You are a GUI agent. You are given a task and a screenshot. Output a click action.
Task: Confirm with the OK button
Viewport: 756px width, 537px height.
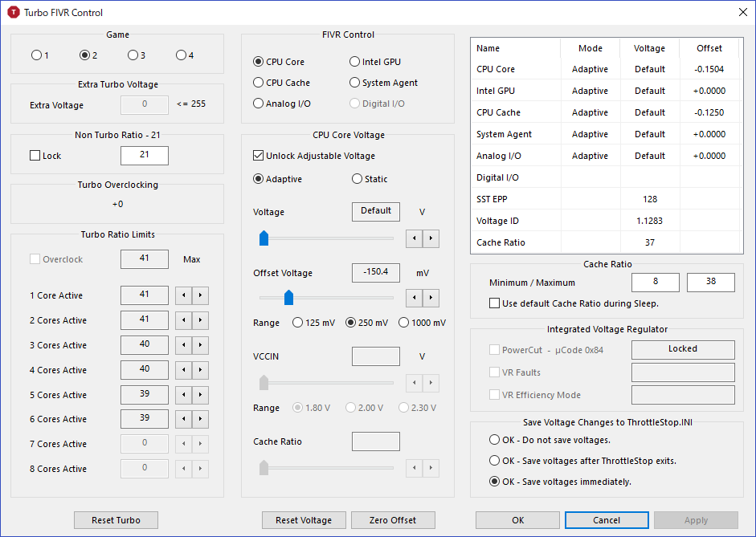[518, 520]
